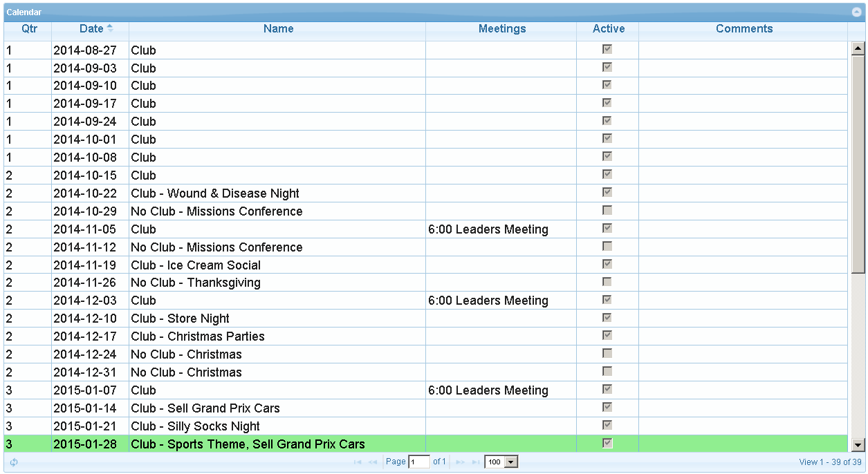Toggle Active checkbox for 2014-10-29 row
868x474 pixels.
click(x=607, y=210)
